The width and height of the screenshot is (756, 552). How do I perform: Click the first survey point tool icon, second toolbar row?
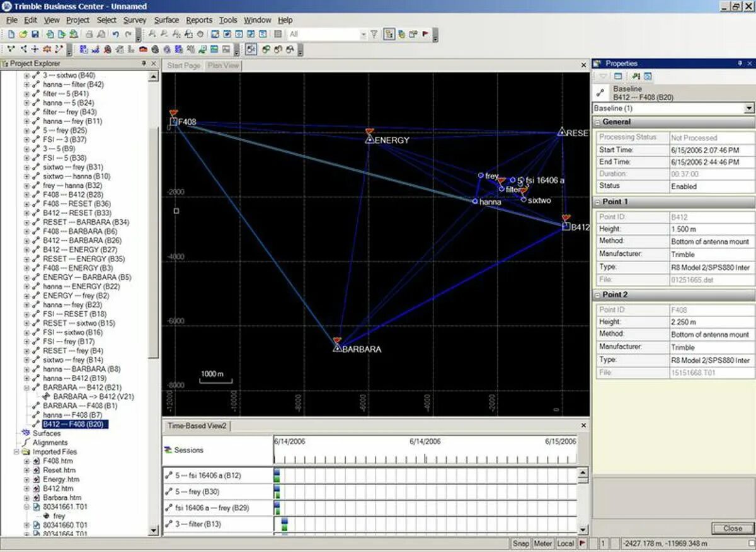click(11, 49)
